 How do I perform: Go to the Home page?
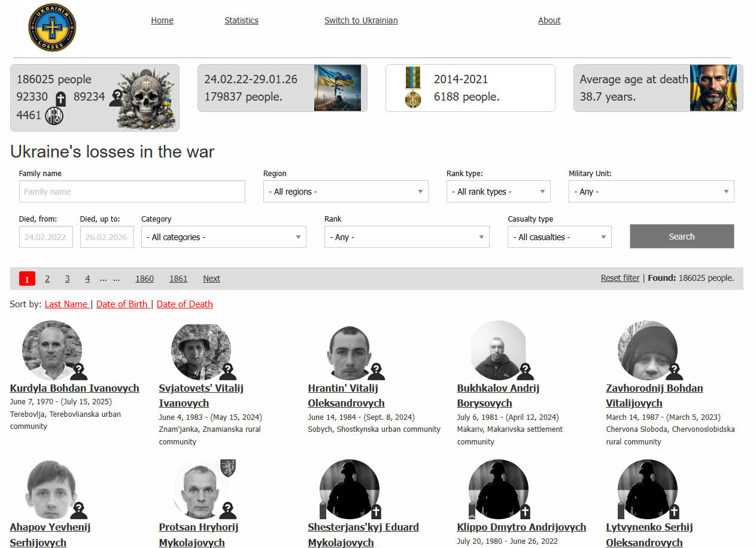(x=162, y=20)
